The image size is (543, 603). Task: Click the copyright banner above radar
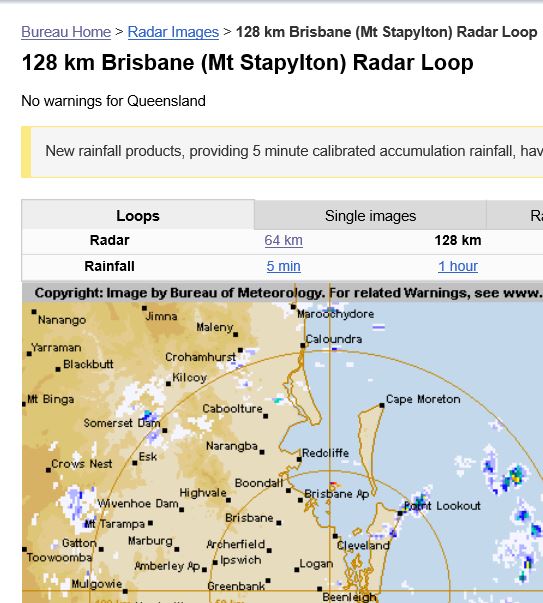click(283, 293)
